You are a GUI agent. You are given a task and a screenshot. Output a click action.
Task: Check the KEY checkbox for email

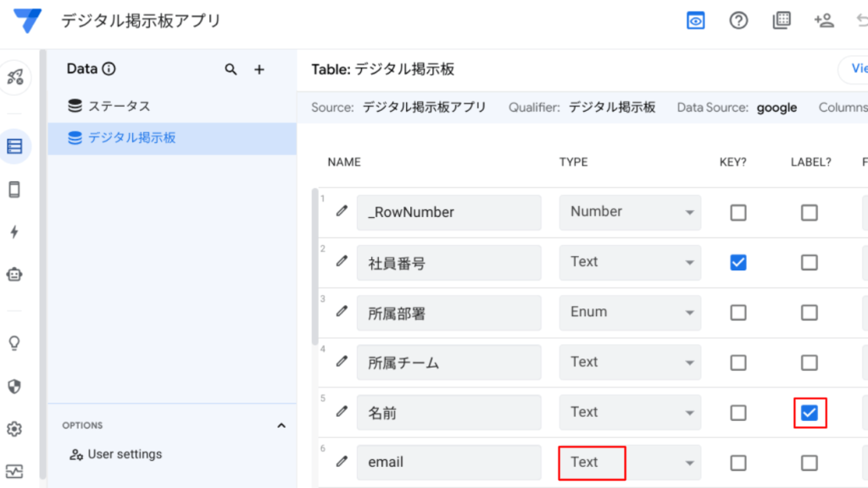tap(738, 463)
